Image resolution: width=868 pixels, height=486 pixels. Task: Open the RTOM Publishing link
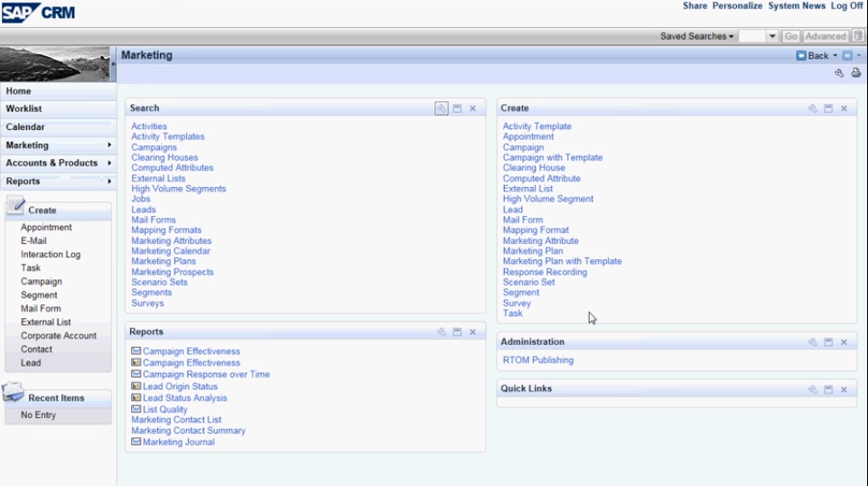click(x=537, y=360)
